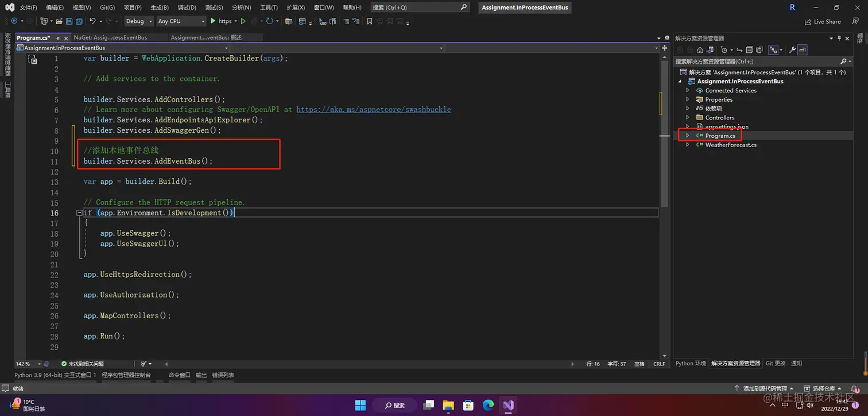Image resolution: width=868 pixels, height=416 pixels.
Task: Open Microsoft Edge from the taskbar
Action: pyautogui.click(x=488, y=405)
